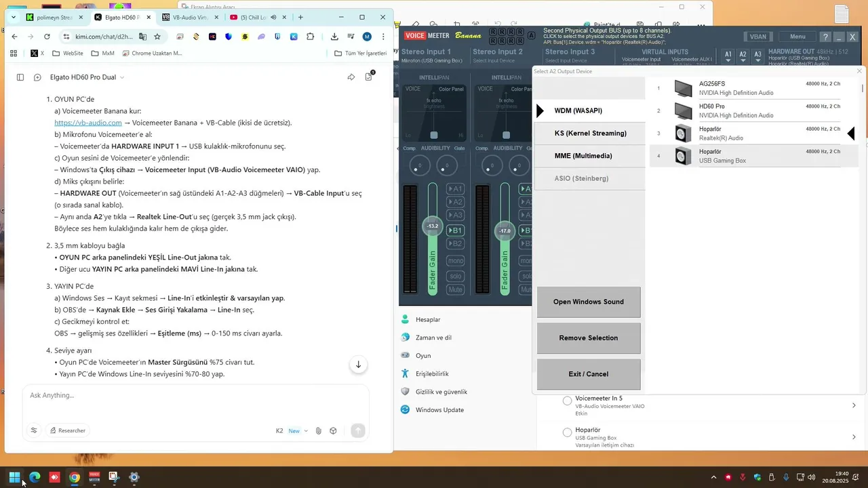The image size is (868, 488).
Task: Open K2 model selector dropdown
Action: tap(292, 430)
